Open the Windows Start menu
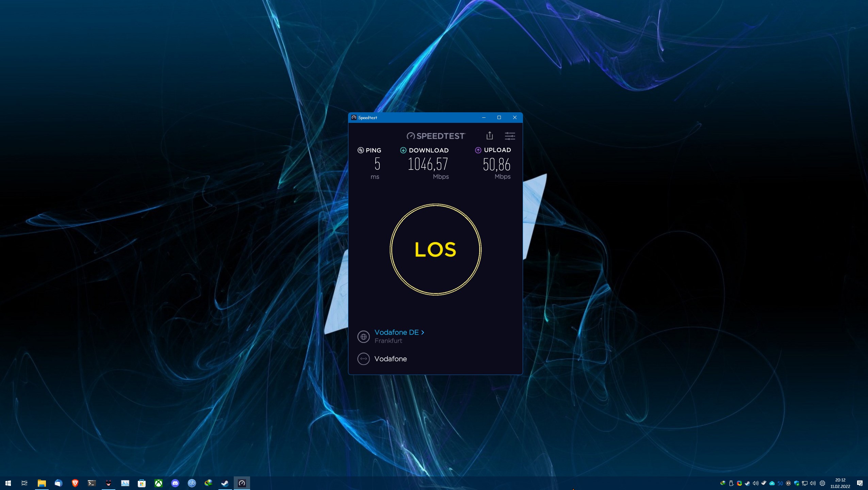868x490 pixels. [8, 483]
